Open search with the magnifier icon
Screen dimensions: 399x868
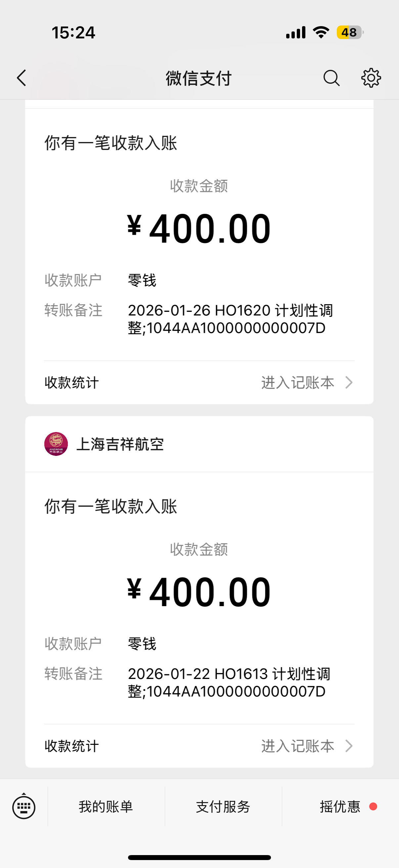point(331,78)
